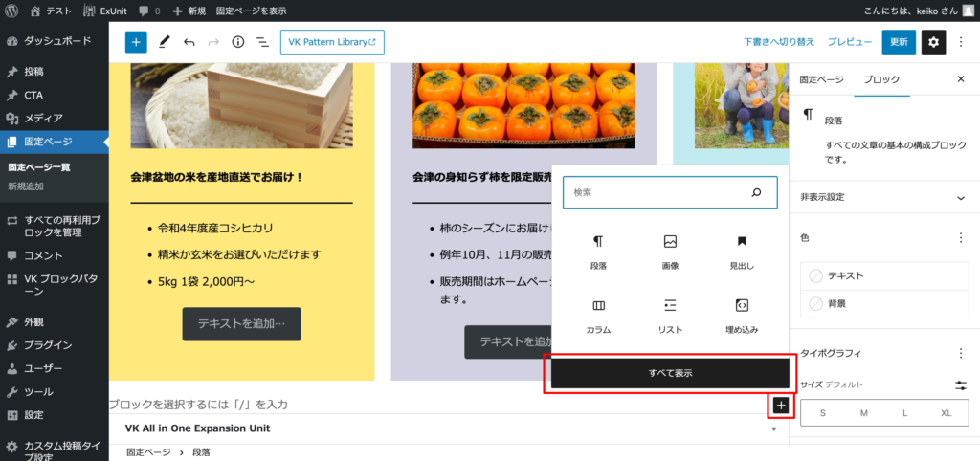980x461 pixels.
Task: Click 固定ページ in bottom breadcrumb
Action: point(148,452)
